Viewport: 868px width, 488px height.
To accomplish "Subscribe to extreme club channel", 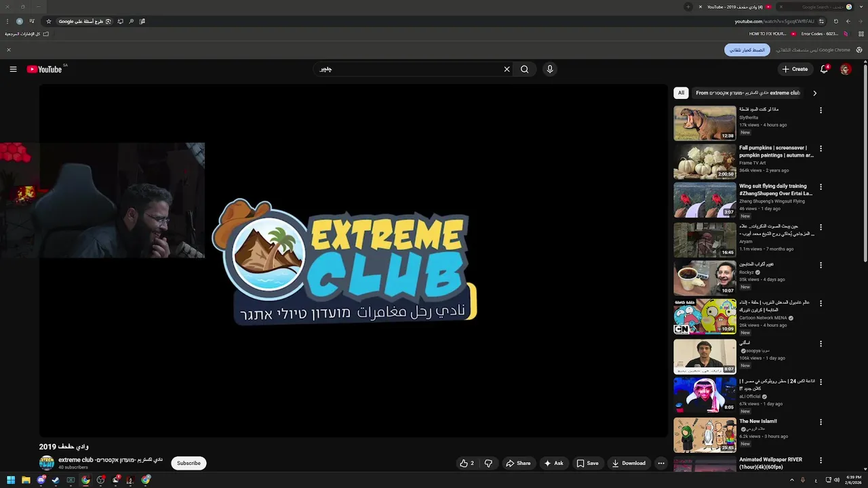I will 189,464.
